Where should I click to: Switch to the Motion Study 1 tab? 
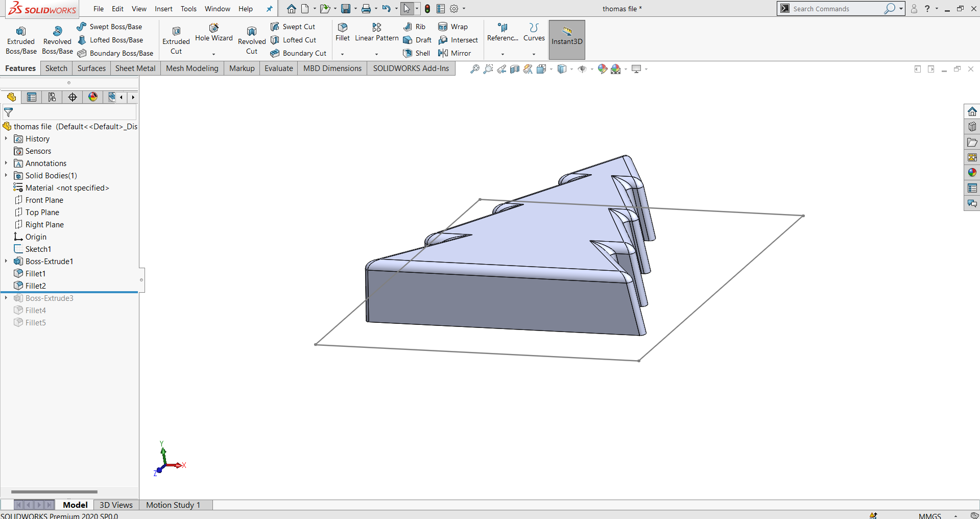[x=173, y=505]
